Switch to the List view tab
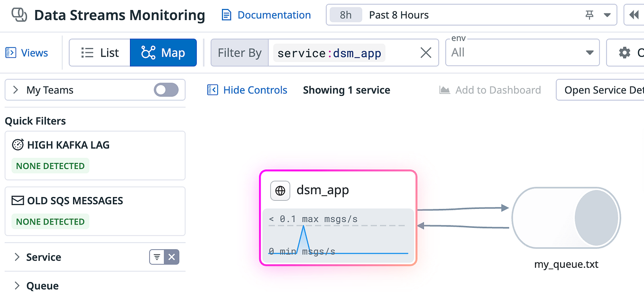Image resolution: width=644 pixels, height=301 pixels. tap(100, 52)
